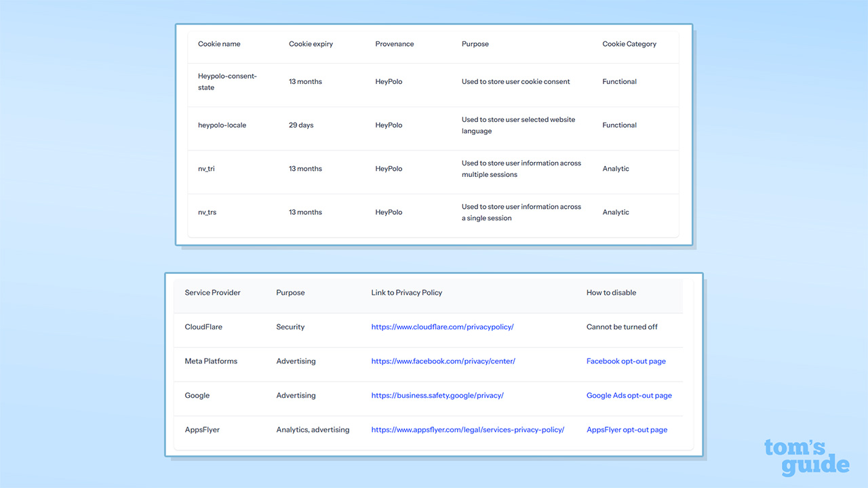This screenshot has height=488, width=868.
Task: Open the AppsFlyer services privacy policy link
Action: pos(468,429)
